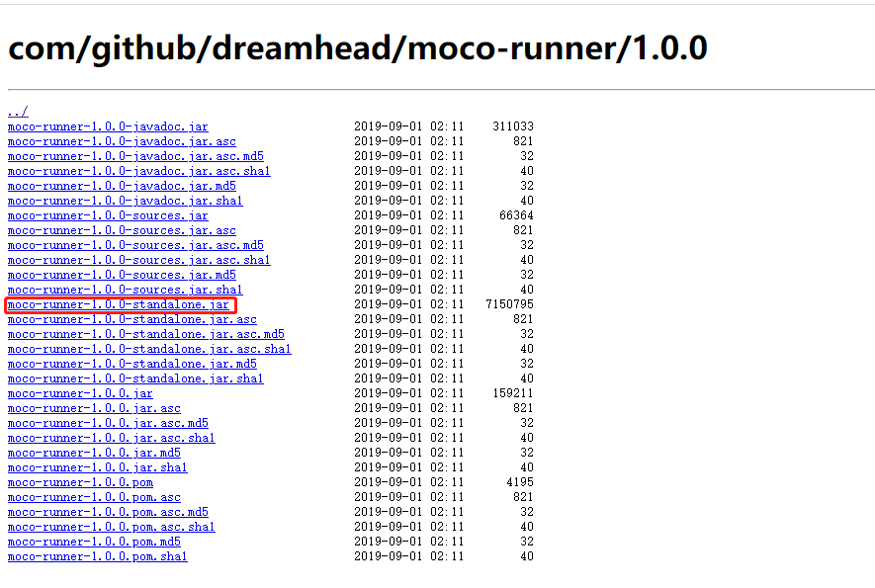Open moco-runner-1.0.0.pom.md5 link
Viewport: 875px width, 588px height.
[94, 542]
